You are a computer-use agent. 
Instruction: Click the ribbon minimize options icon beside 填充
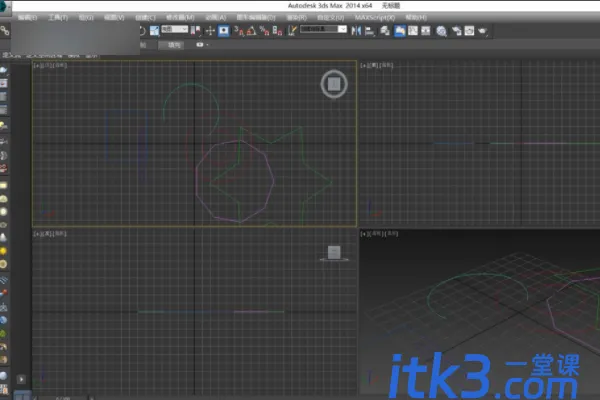click(202, 45)
